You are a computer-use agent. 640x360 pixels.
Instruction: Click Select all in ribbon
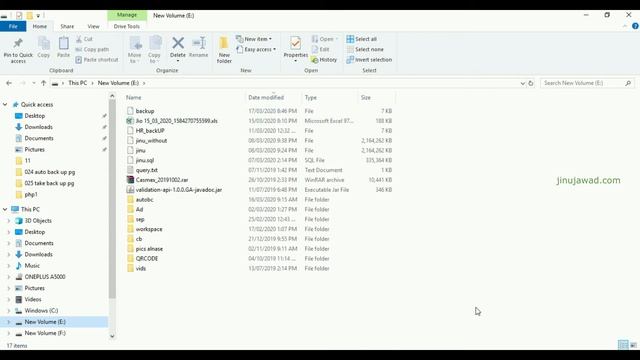pyautogui.click(x=362, y=39)
